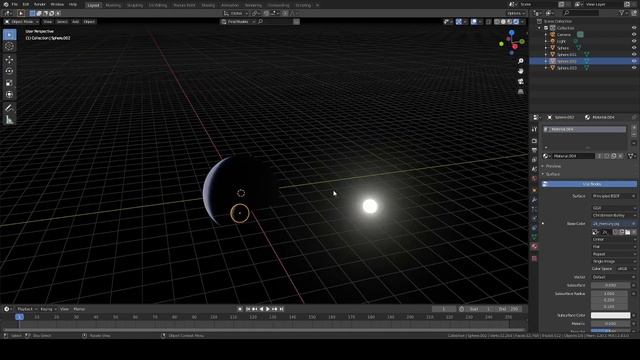Switch to rendered viewport shading mode

[516, 22]
